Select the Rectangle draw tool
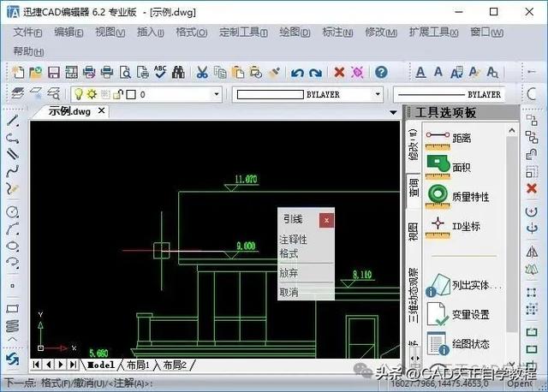This screenshot has height=392, width=548. 13,309
